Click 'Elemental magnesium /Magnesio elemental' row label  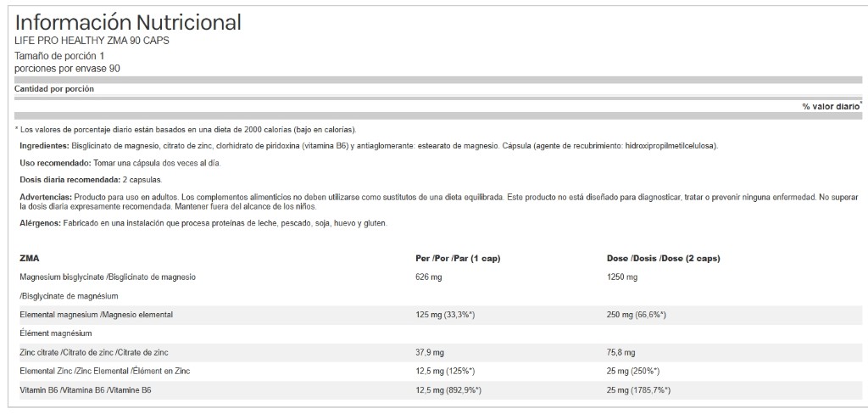(97, 315)
